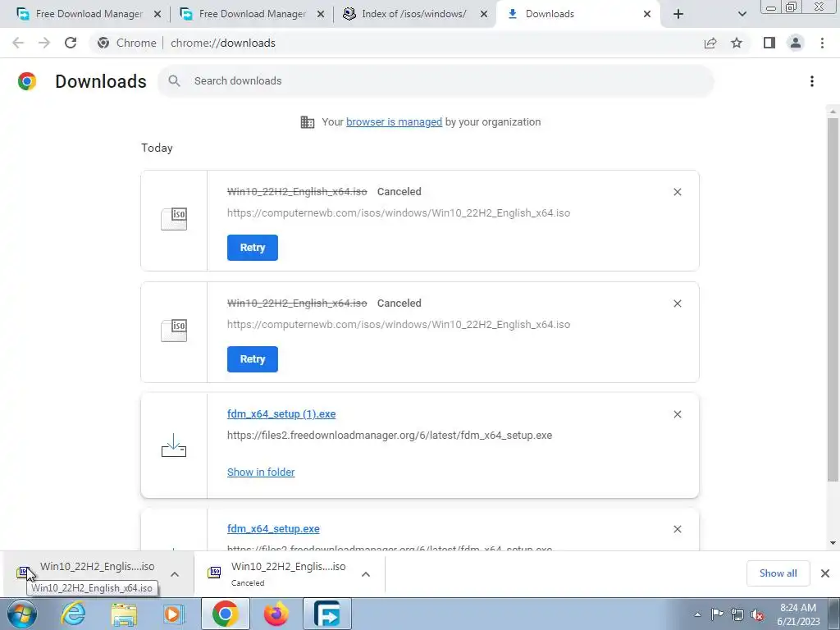
Task: Close the first Free Download Manager tab
Action: [157, 14]
